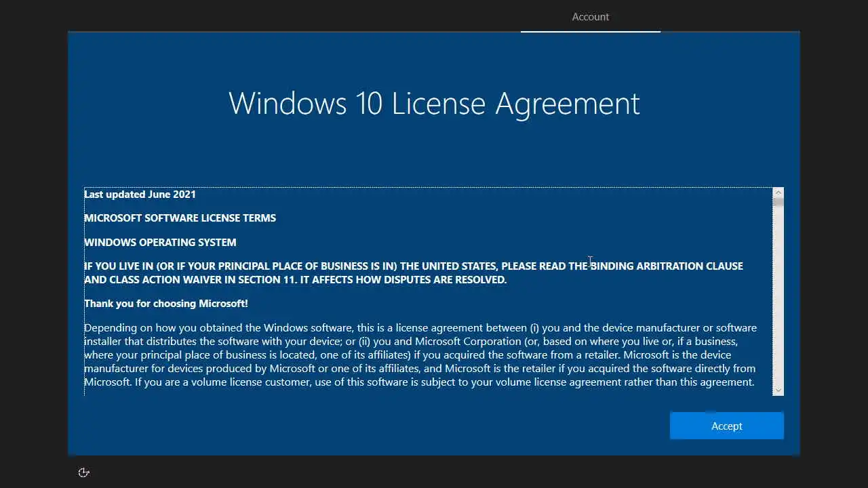The width and height of the screenshot is (868, 488).
Task: Click the scrollbar down arrow
Action: click(778, 390)
